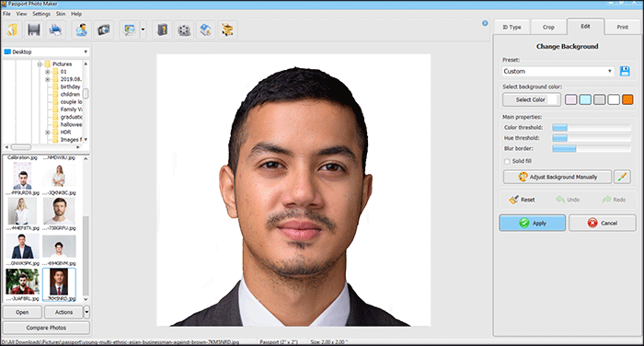644x346 pixels.
Task: Click the Redo button
Action: 614,200
